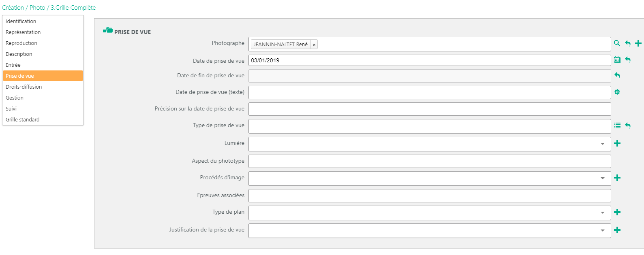The width and height of the screenshot is (644, 255).
Task: Click the undo arrow for Date de fin de prise de vue
Action: tap(617, 75)
